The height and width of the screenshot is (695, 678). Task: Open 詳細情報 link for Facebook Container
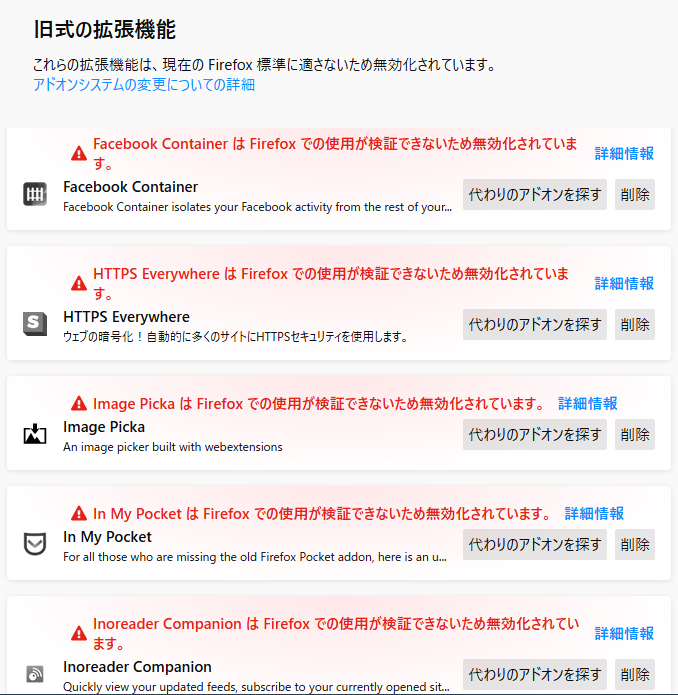point(624,153)
